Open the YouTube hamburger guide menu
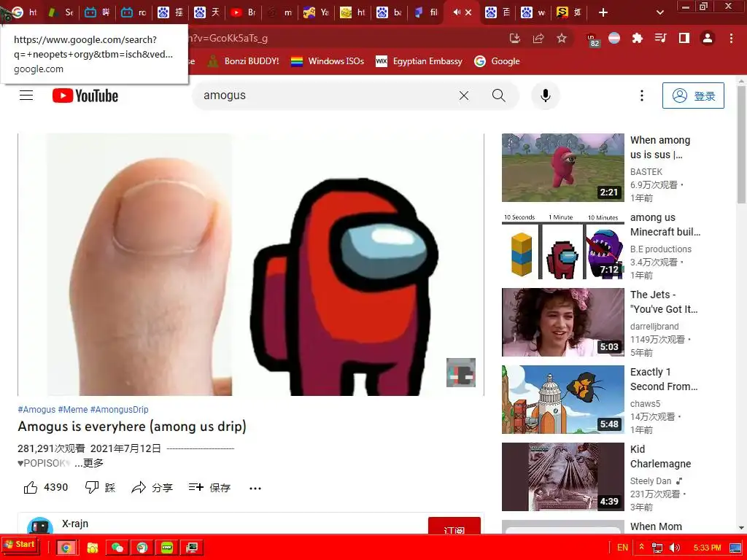The image size is (747, 560). pyautogui.click(x=26, y=96)
